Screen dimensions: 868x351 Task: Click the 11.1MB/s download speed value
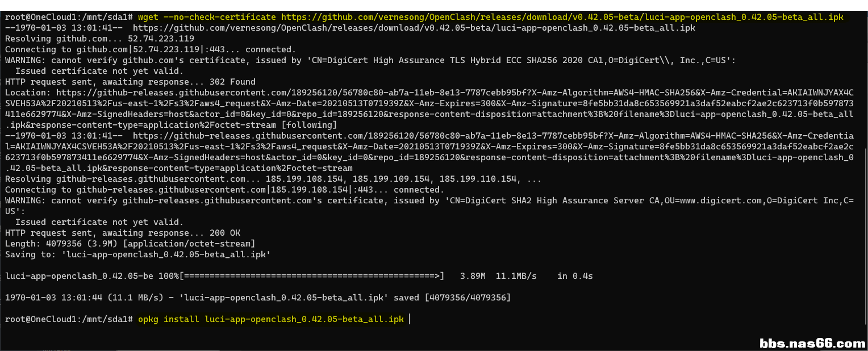516,276
